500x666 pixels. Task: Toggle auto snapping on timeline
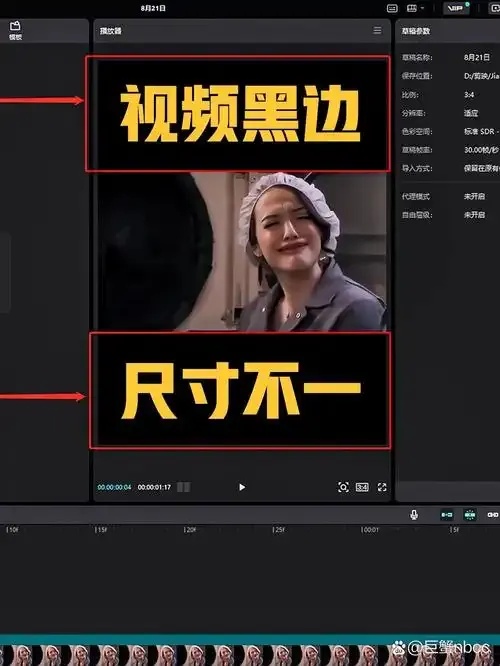470,515
